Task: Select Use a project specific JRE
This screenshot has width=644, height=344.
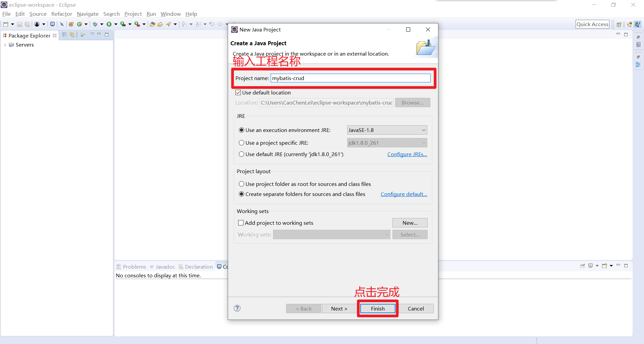Action: coord(241,143)
